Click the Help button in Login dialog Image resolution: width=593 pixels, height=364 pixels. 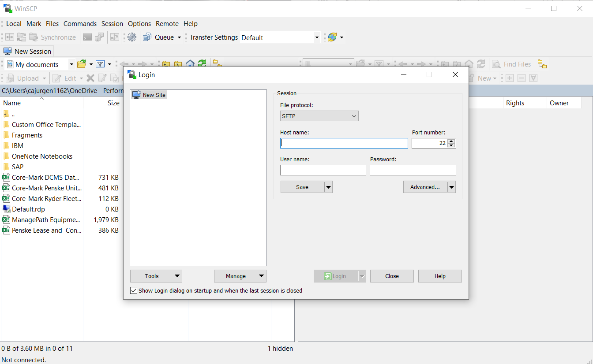point(440,276)
